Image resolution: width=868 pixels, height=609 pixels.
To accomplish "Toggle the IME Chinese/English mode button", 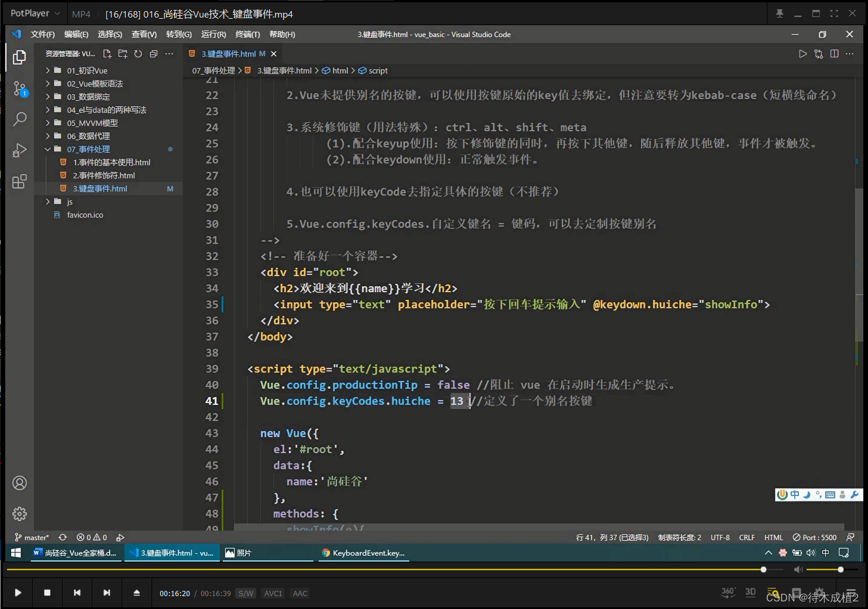I will [795, 494].
